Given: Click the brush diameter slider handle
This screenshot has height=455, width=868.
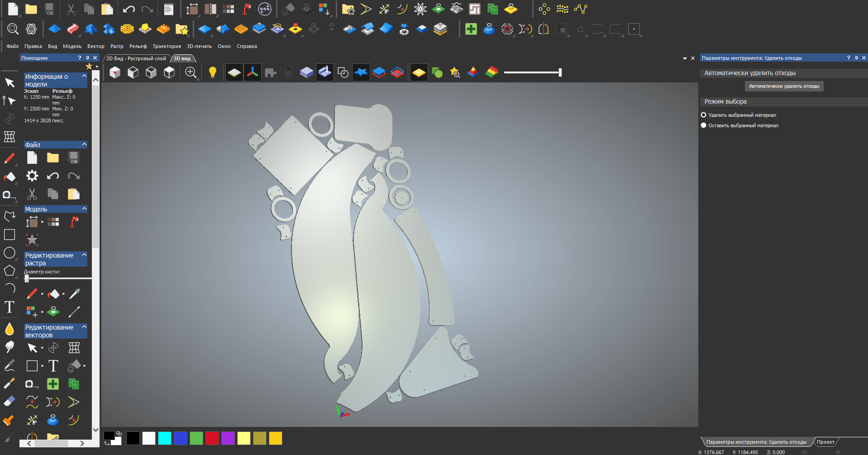Looking at the screenshot, I should coord(27,278).
